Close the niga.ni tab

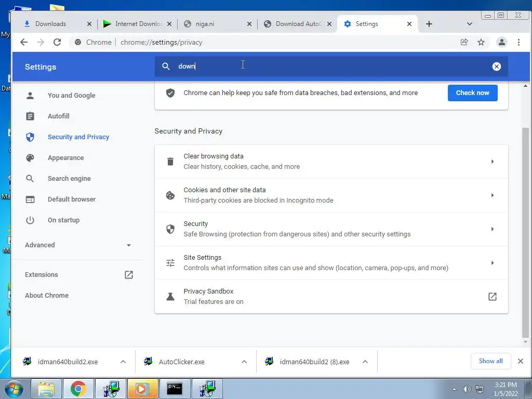pyautogui.click(x=249, y=24)
